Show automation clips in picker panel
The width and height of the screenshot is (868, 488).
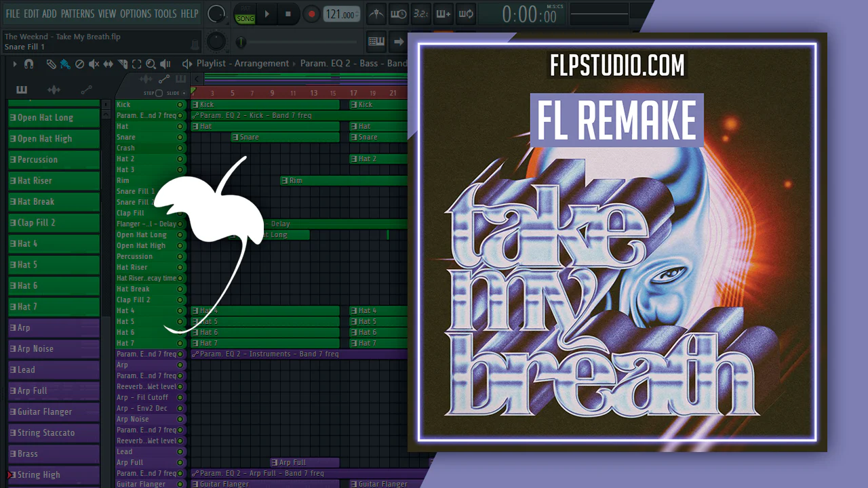[86, 89]
